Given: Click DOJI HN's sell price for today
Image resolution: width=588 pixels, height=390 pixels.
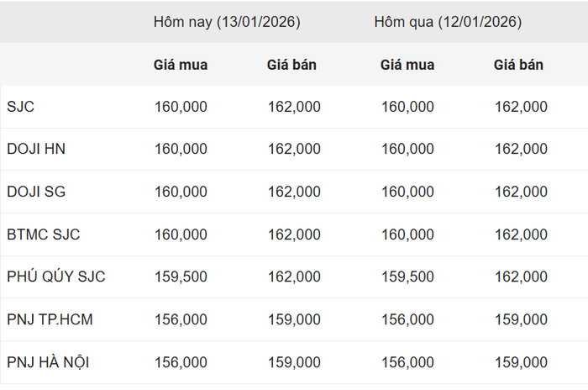Looking at the screenshot, I should 294,149.
